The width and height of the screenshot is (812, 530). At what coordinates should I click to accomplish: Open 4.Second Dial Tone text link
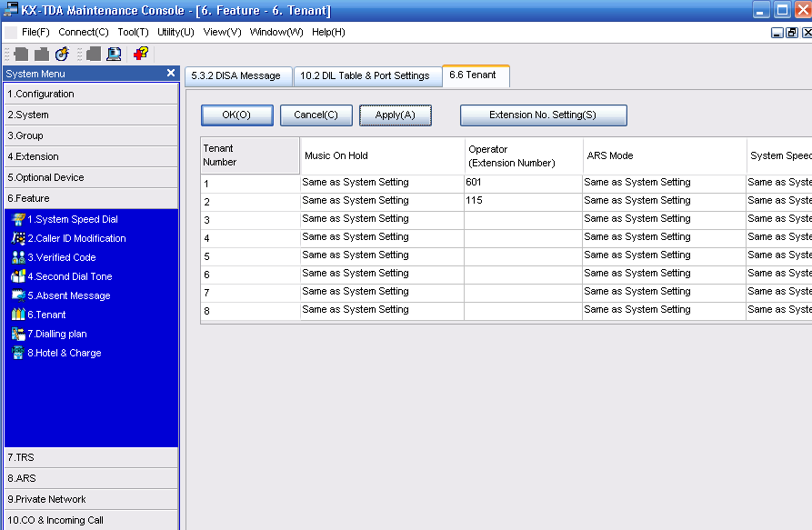tap(70, 277)
